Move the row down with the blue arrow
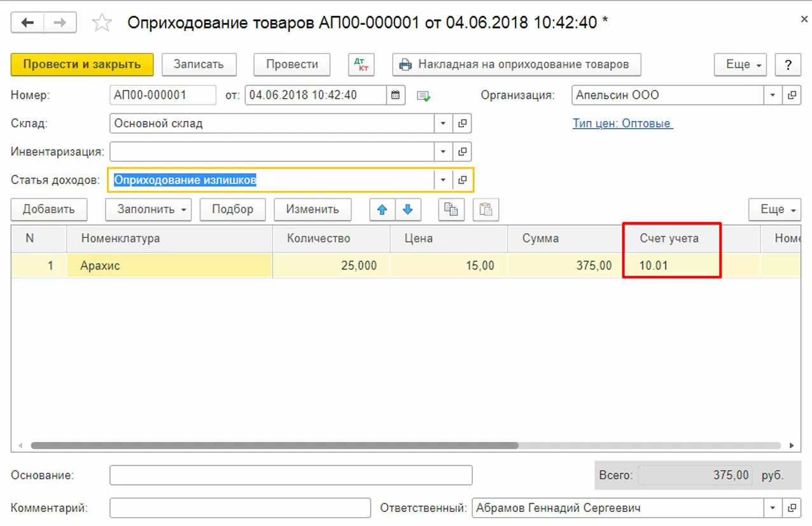Screen dimensions: 812x526 pyautogui.click(x=408, y=210)
